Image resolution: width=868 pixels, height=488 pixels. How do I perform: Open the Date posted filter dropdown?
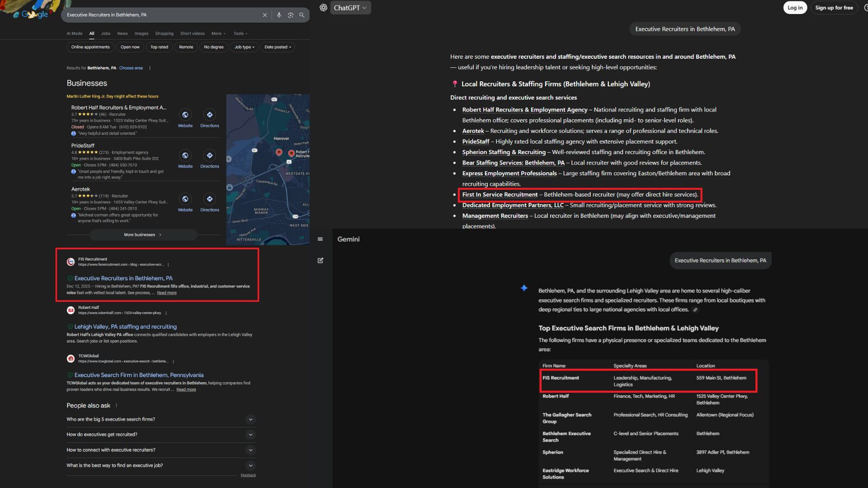278,47
